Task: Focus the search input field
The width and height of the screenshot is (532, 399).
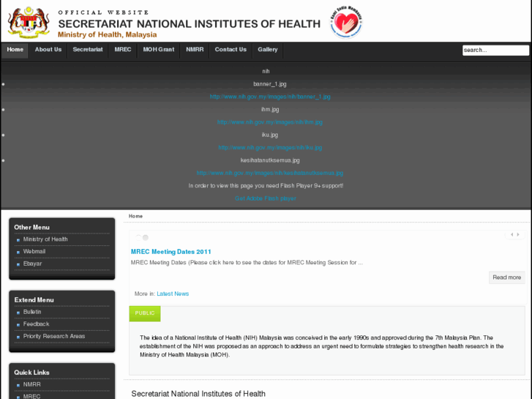Action: pos(495,51)
